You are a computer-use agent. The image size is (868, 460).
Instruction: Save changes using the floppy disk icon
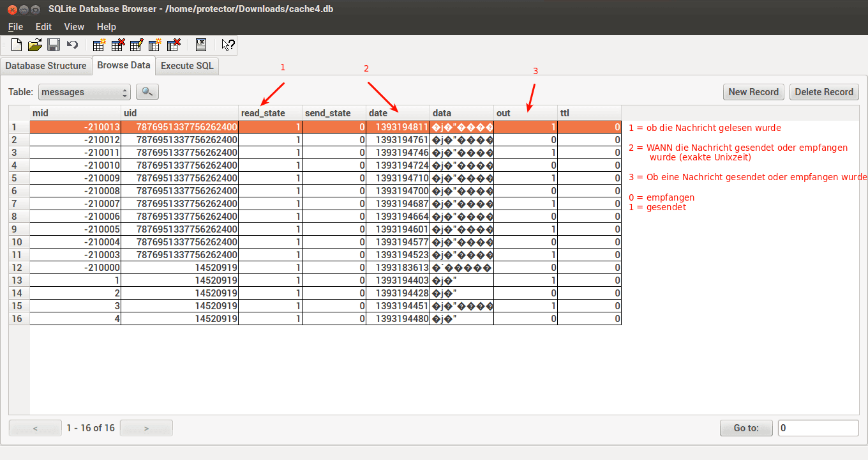(x=54, y=45)
